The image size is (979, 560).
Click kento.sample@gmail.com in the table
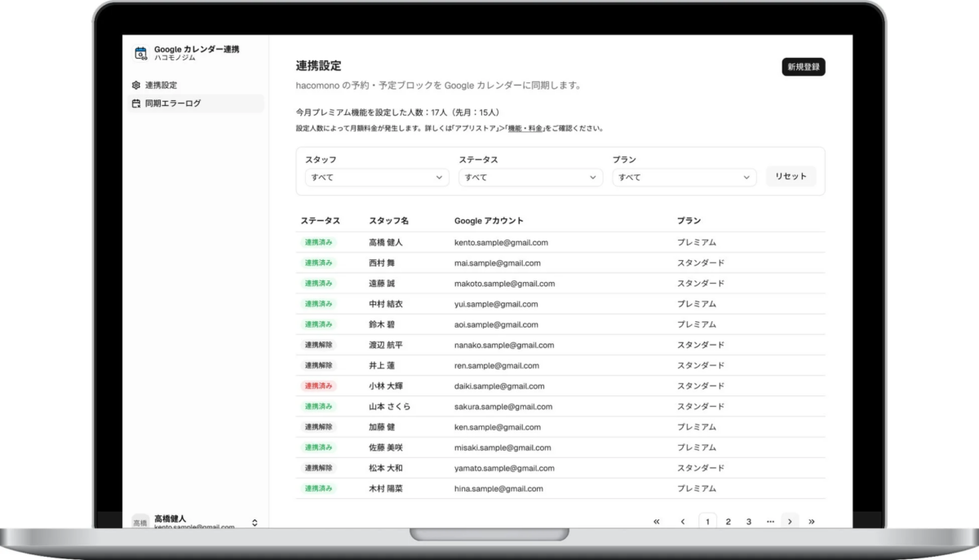501,242
